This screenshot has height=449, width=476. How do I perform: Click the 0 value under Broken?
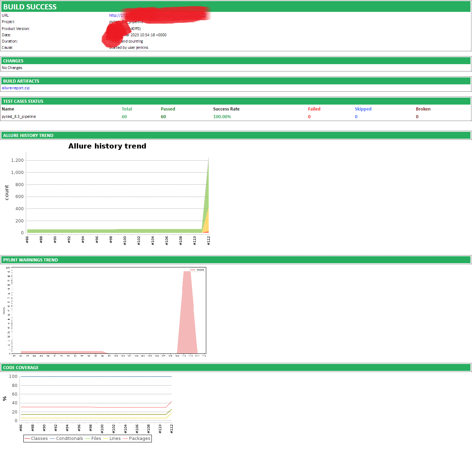(417, 116)
